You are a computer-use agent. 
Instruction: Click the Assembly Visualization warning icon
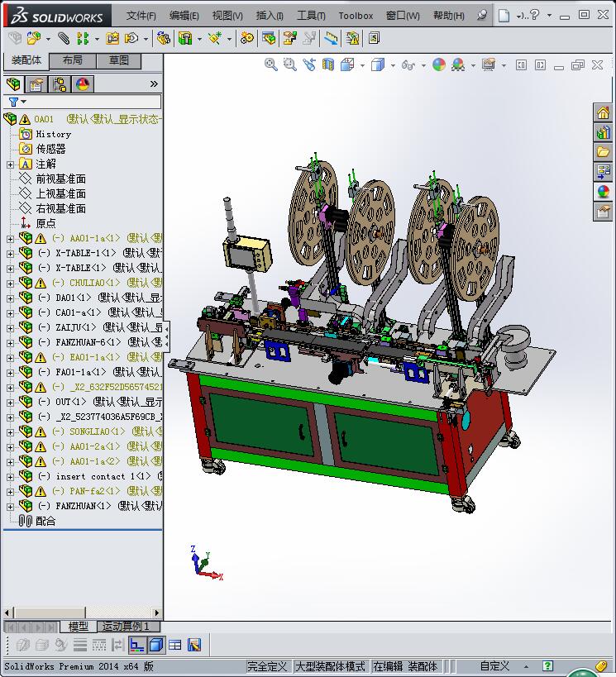(352, 38)
